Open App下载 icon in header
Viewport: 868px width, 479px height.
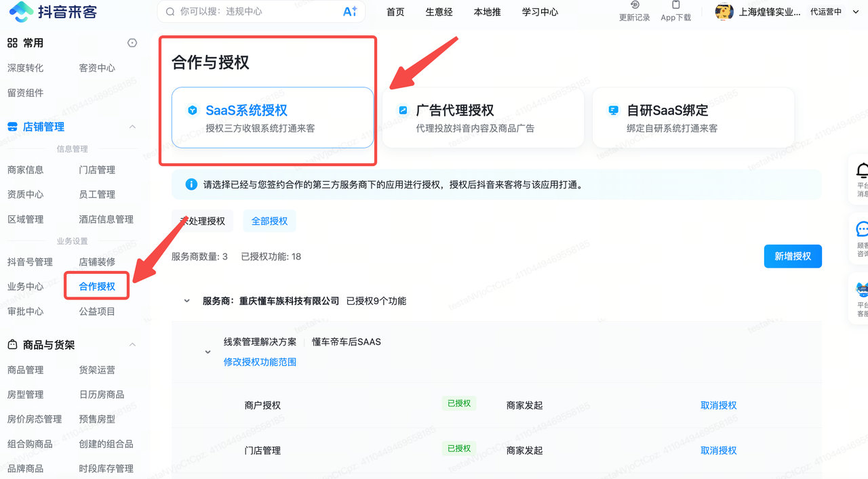pyautogui.click(x=675, y=5)
